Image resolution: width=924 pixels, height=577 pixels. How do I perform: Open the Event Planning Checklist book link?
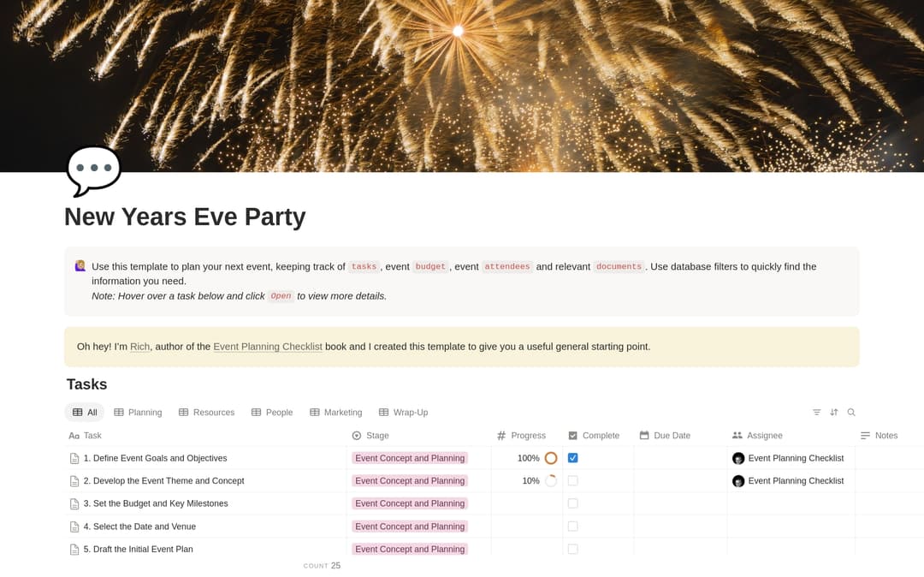[268, 347]
